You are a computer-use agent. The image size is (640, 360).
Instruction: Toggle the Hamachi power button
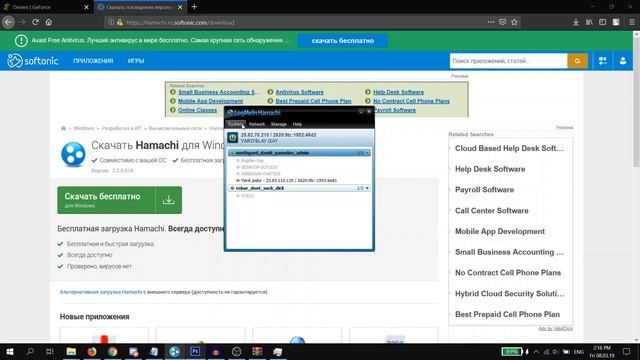[x=233, y=138]
